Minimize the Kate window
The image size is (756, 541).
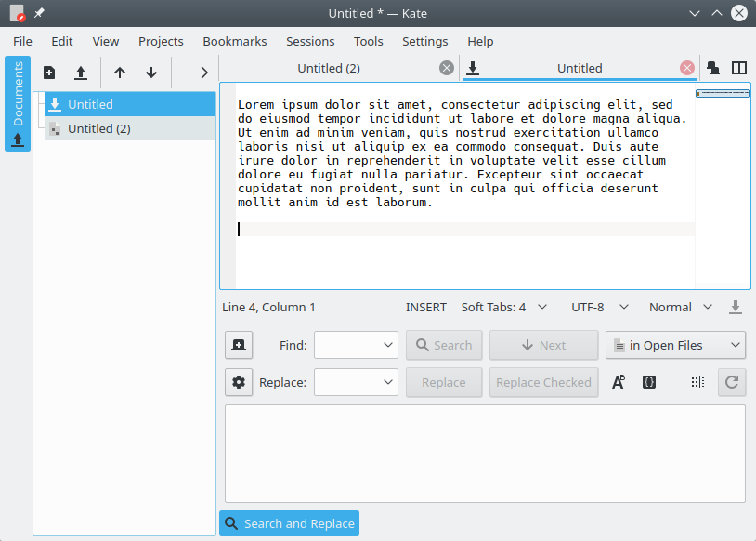(695, 13)
